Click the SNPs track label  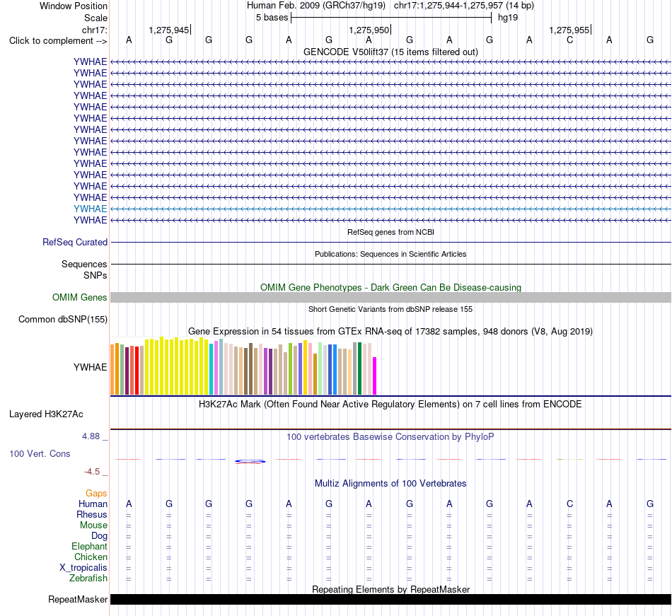pyautogui.click(x=95, y=275)
